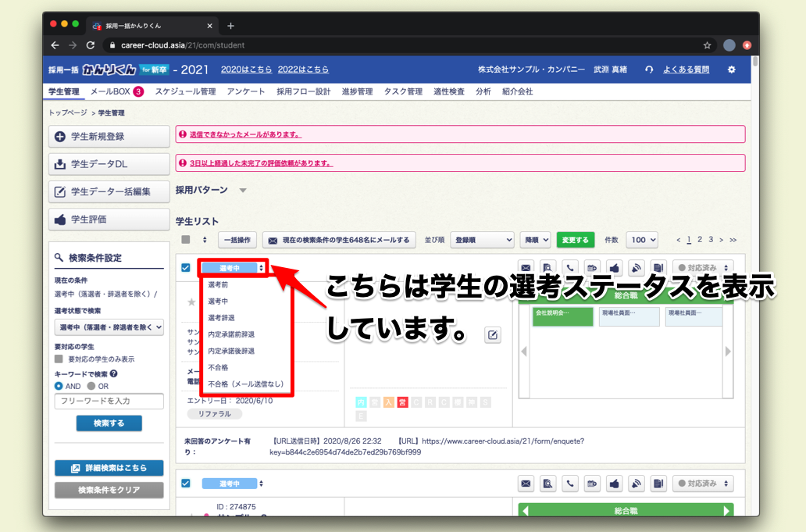Toggle the second student row checkbox
This screenshot has width=806, height=532.
click(185, 483)
